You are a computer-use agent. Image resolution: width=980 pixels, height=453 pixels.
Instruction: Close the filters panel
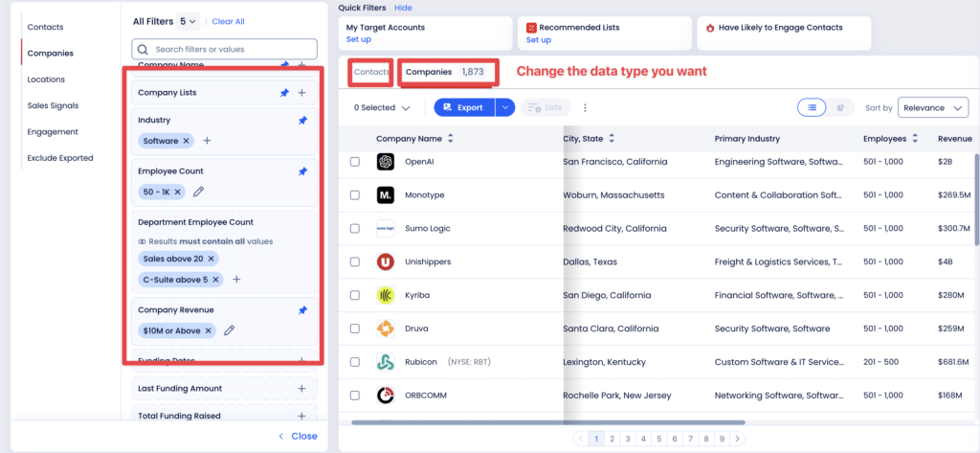click(299, 436)
